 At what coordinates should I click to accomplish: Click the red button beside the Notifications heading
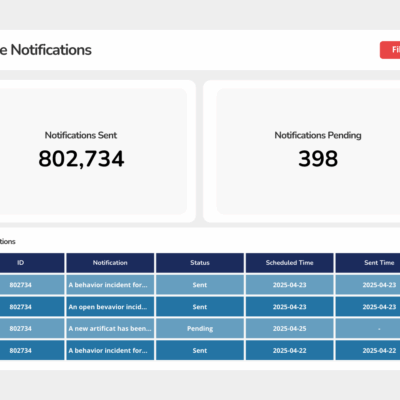click(390, 50)
